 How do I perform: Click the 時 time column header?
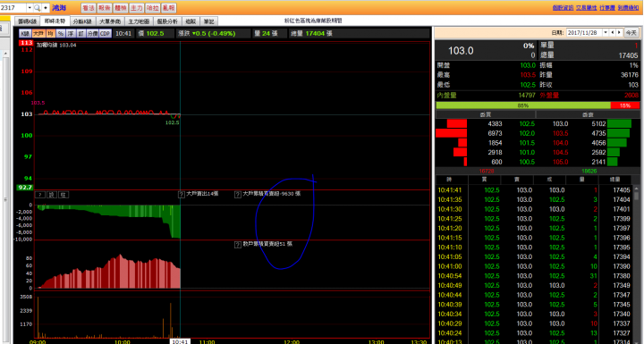[452, 180]
